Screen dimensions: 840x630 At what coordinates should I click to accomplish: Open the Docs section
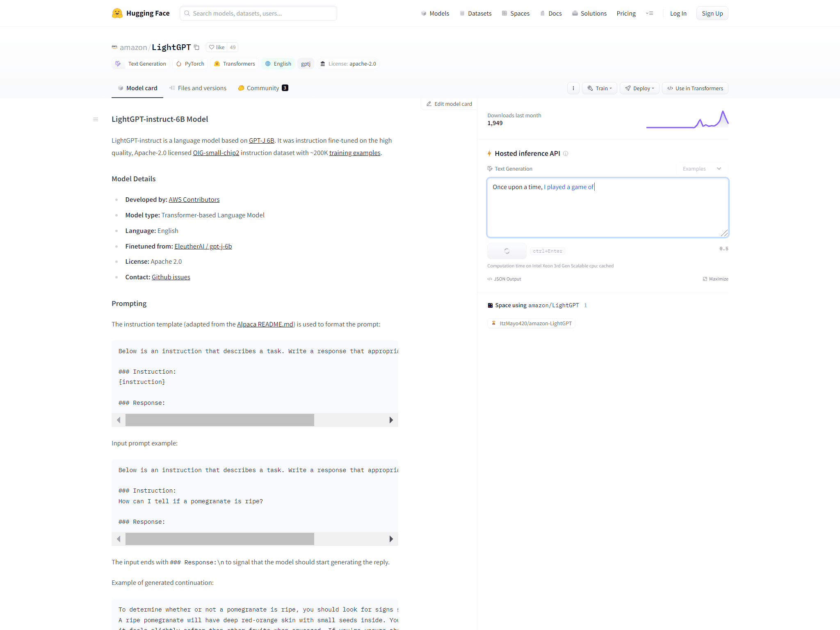551,13
